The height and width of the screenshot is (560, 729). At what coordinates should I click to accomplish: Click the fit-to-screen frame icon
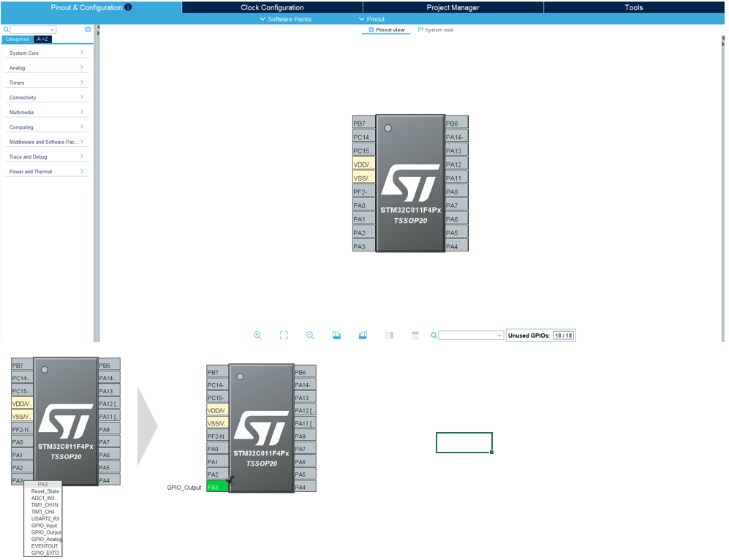click(x=284, y=335)
